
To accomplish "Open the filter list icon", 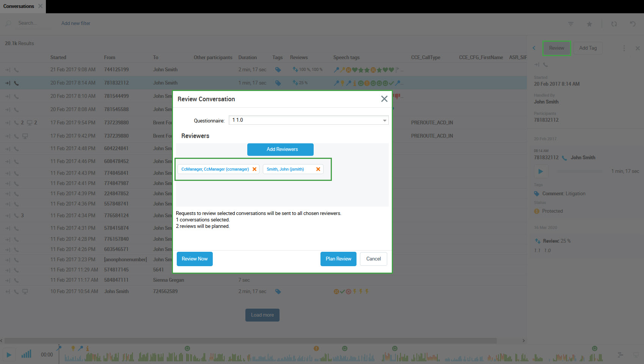I will pos(571,24).
